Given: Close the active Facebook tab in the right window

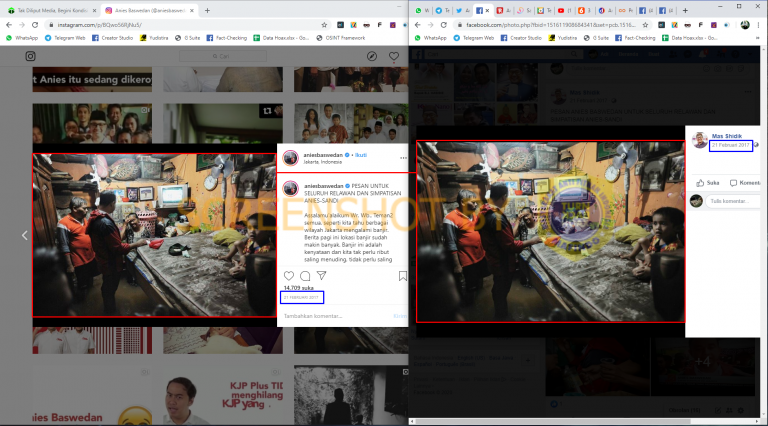Looking at the screenshot, I should pos(487,10).
